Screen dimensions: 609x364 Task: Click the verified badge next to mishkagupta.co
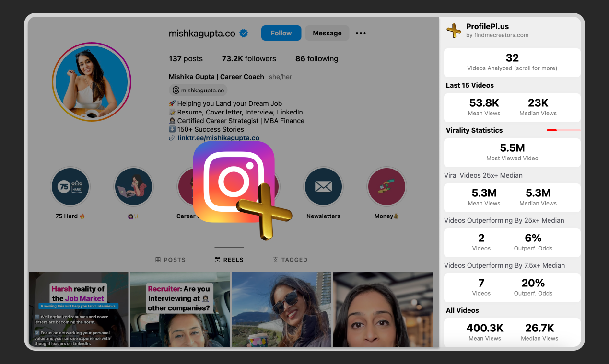(x=244, y=33)
